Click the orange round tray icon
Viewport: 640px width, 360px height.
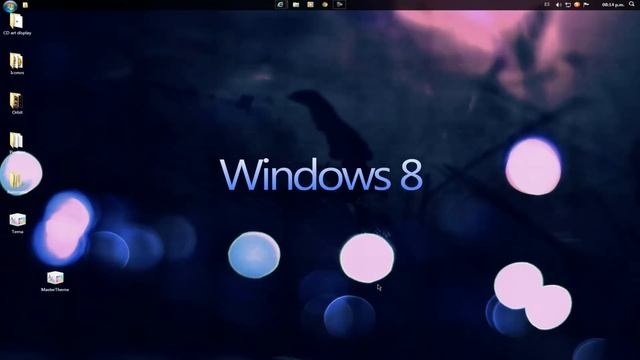point(577,4)
